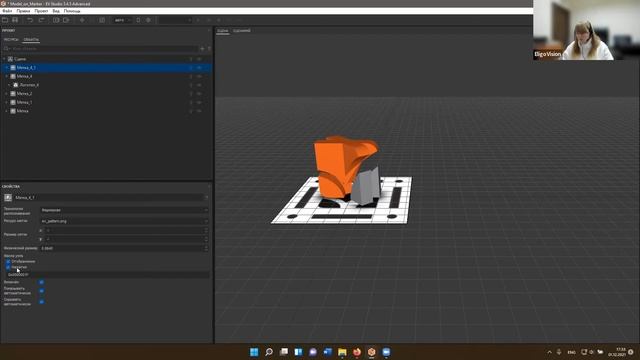Open Zoom from the taskbar
This screenshot has height=360, width=640.
pos(386,352)
